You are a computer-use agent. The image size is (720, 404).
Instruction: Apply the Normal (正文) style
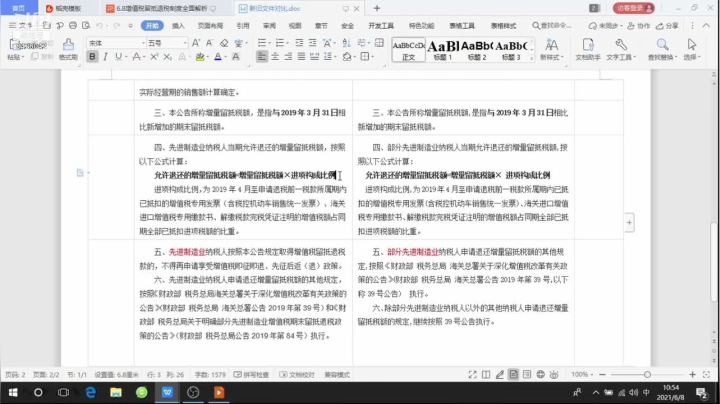[408, 50]
